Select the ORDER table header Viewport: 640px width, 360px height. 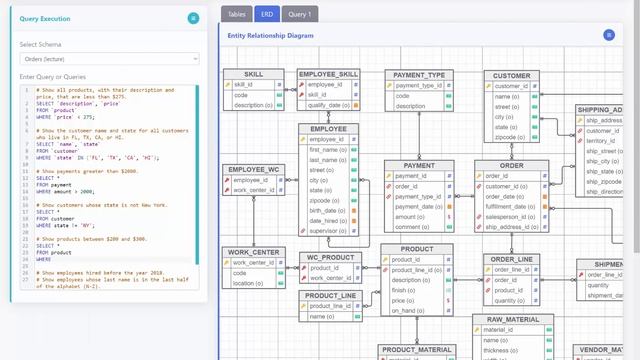click(511, 166)
